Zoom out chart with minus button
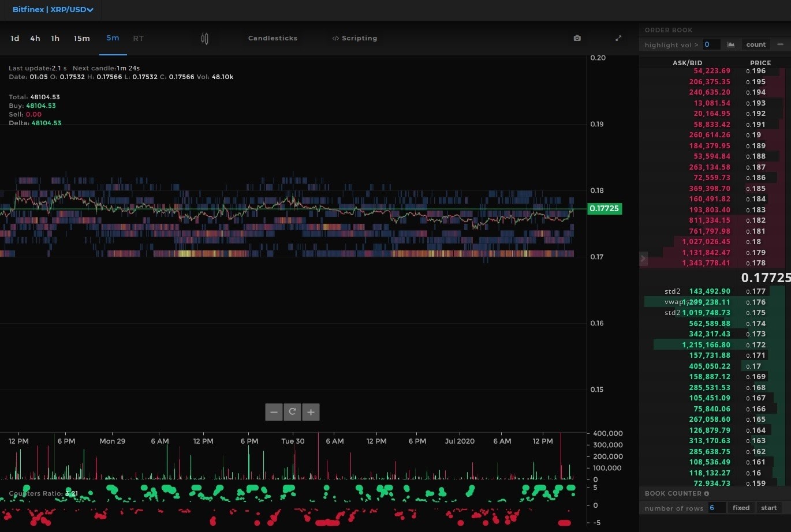 [274, 412]
